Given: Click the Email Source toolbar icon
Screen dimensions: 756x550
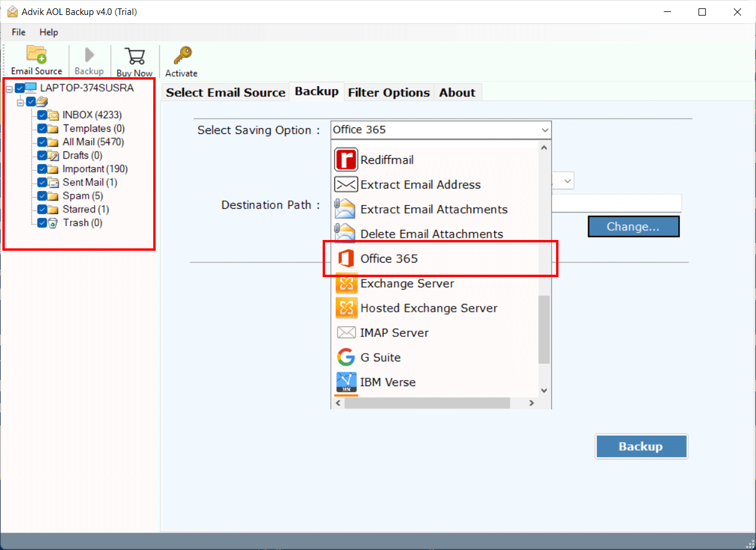Looking at the screenshot, I should [x=37, y=55].
